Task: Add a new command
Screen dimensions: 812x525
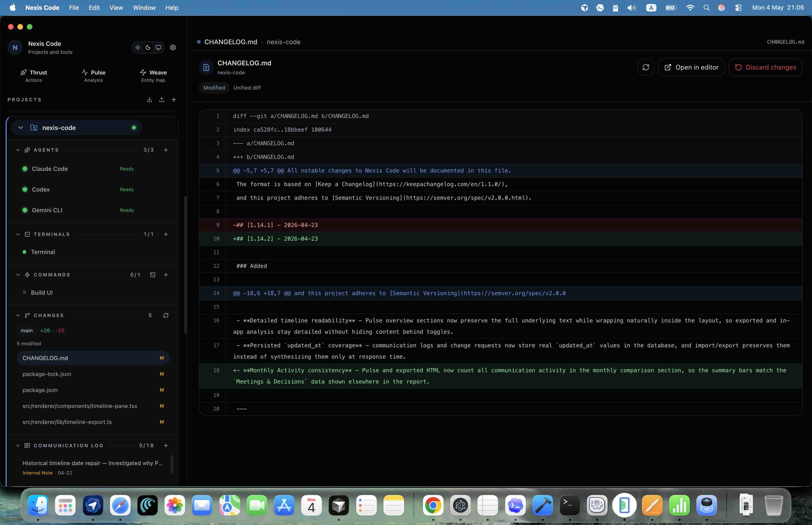Action: click(166, 275)
